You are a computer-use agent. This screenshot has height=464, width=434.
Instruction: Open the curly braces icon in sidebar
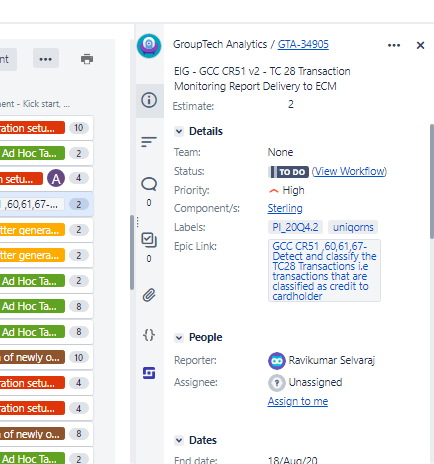coord(149,334)
